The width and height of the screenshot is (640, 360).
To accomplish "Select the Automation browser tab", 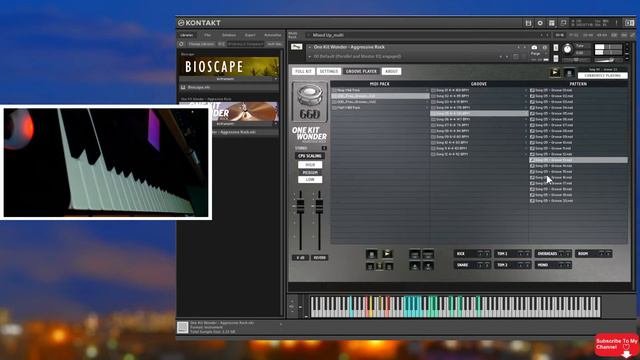I will coord(272,35).
